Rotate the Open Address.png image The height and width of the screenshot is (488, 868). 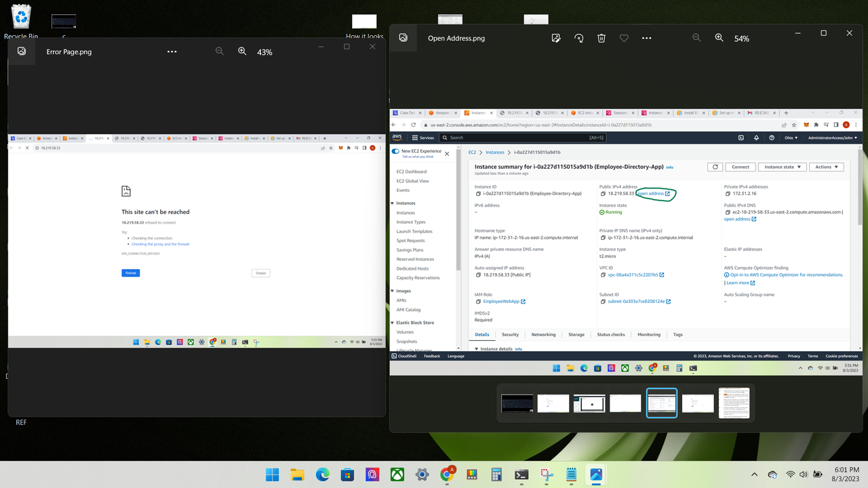tap(578, 39)
